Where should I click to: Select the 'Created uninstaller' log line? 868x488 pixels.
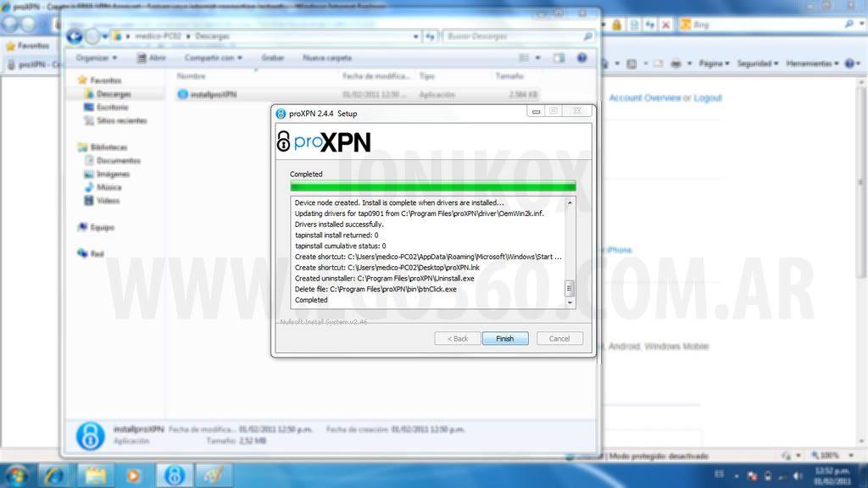pos(384,278)
